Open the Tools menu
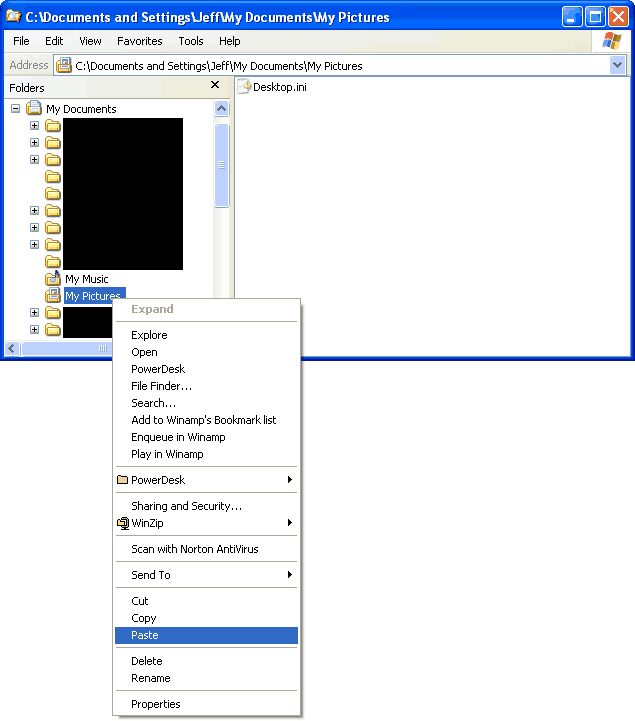 click(x=191, y=41)
